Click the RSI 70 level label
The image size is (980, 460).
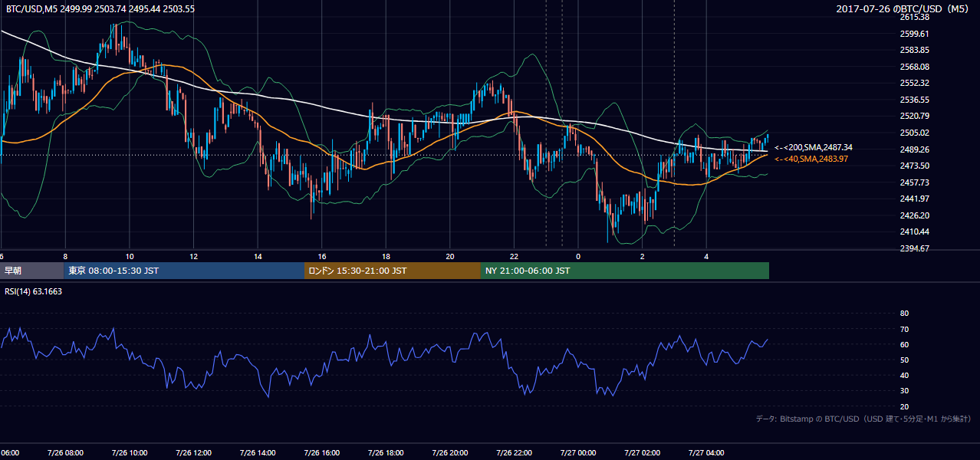904,329
